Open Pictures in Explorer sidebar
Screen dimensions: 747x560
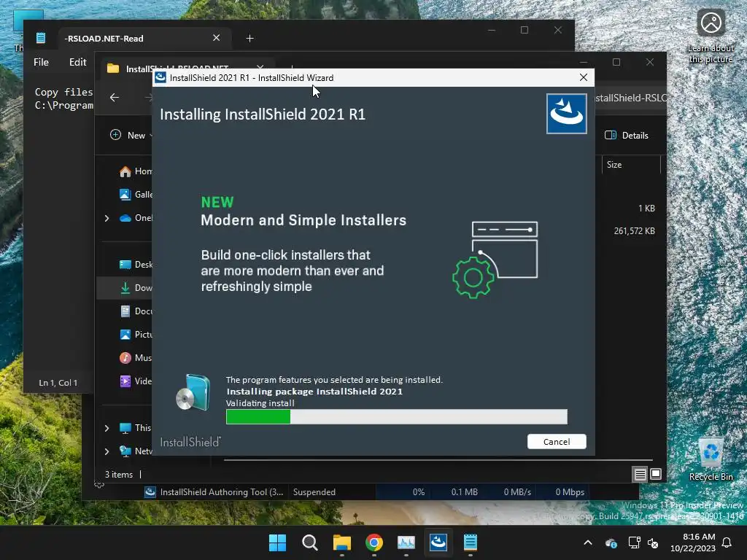[x=136, y=334]
